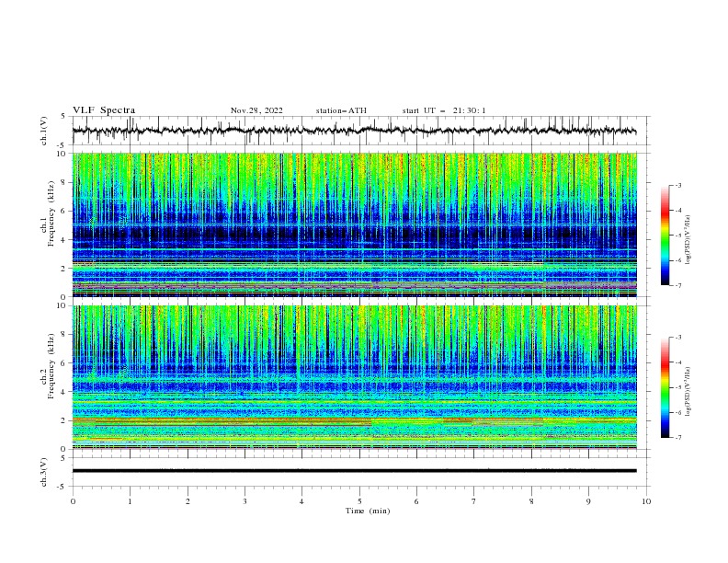
Task: Click time axis tick "0" at bottom
Action: [x=73, y=501]
